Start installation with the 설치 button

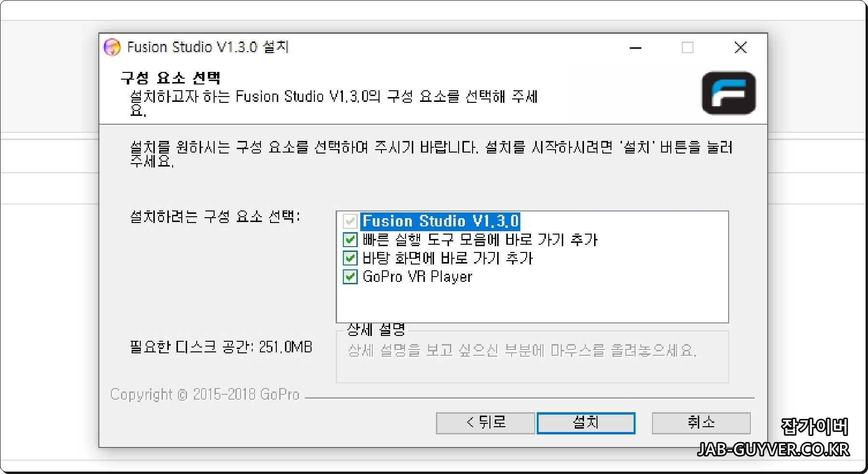[x=586, y=423]
